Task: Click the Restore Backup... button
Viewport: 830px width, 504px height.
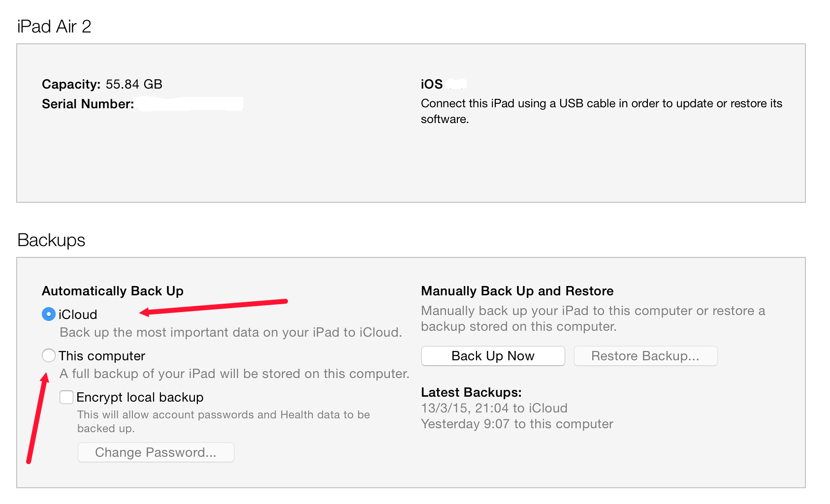Action: coord(645,356)
